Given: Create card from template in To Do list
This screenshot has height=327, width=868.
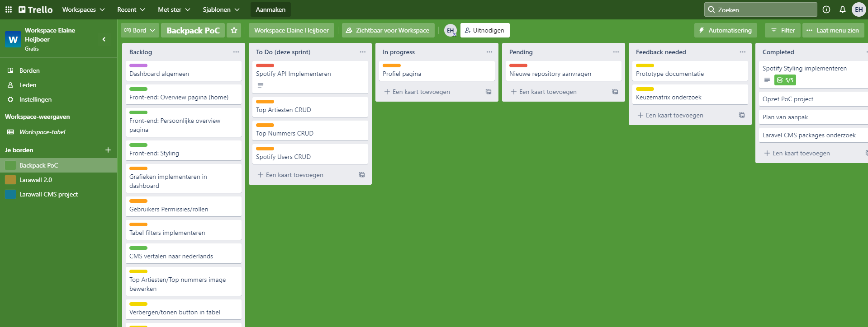Looking at the screenshot, I should pos(362,175).
